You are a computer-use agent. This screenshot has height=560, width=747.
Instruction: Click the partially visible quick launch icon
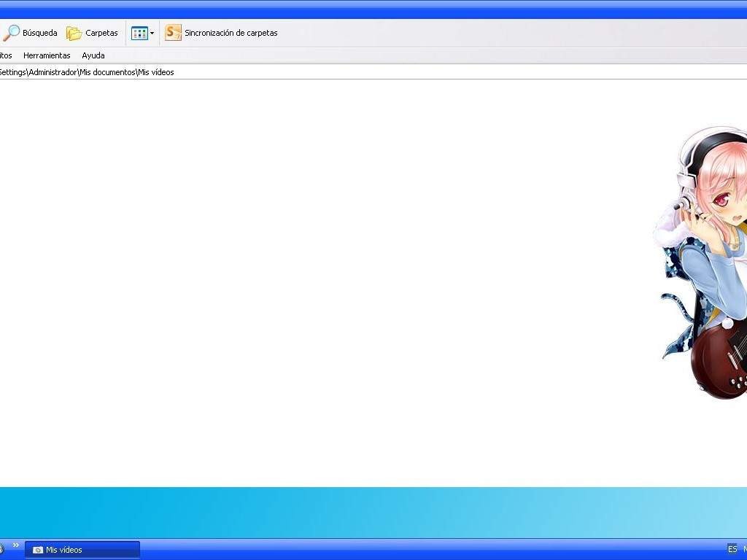(2, 548)
